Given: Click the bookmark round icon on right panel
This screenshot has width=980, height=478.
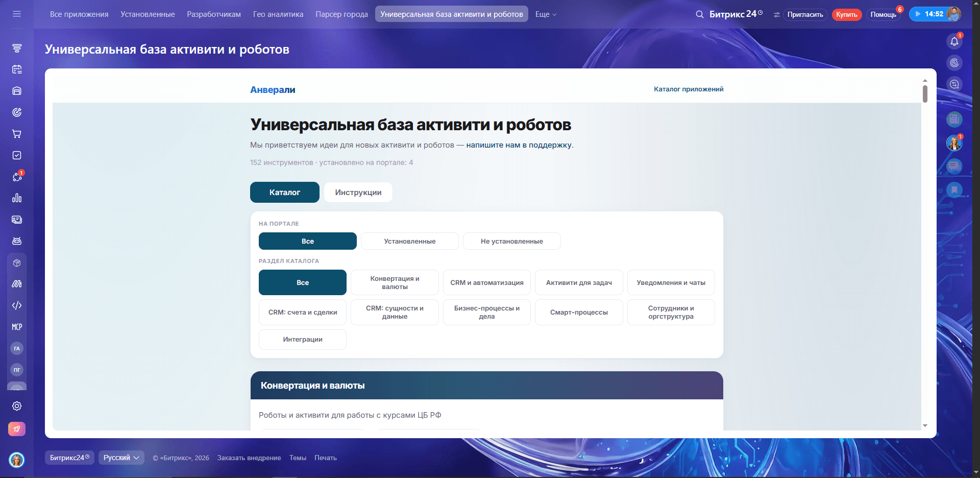Looking at the screenshot, I should (954, 190).
